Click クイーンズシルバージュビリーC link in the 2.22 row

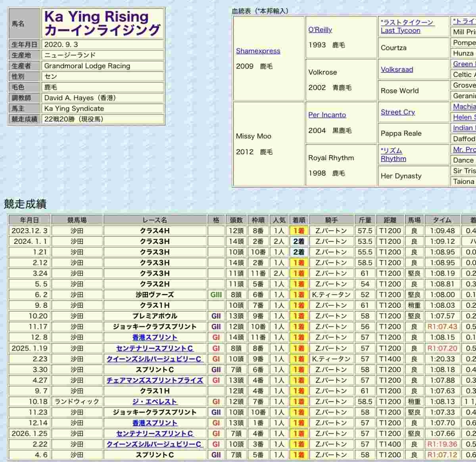tap(154, 445)
